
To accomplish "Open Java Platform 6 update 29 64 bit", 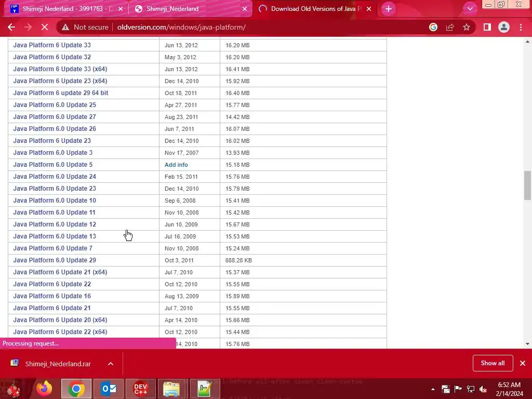I will [60, 92].
